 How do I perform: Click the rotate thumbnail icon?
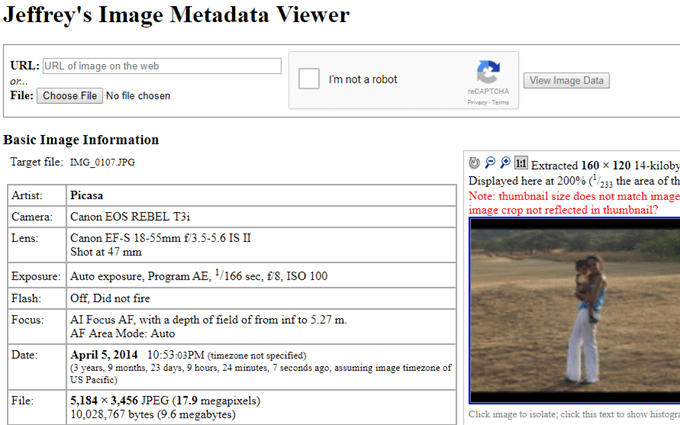474,163
